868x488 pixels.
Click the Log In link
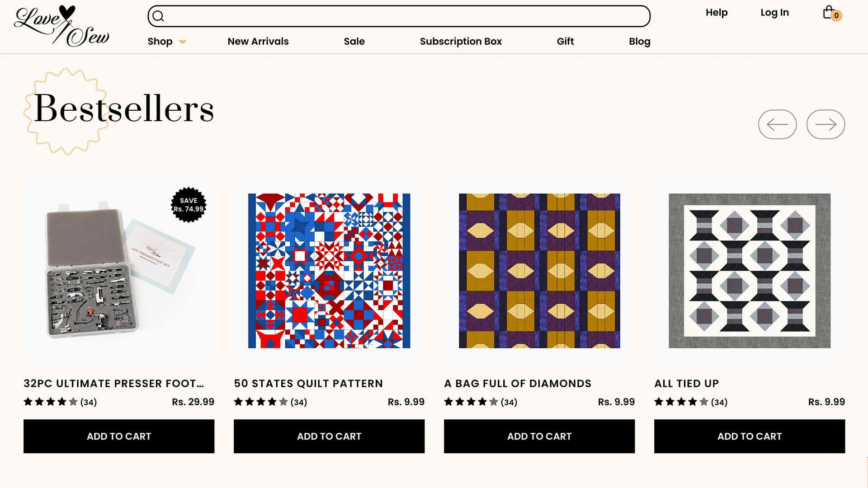(774, 13)
